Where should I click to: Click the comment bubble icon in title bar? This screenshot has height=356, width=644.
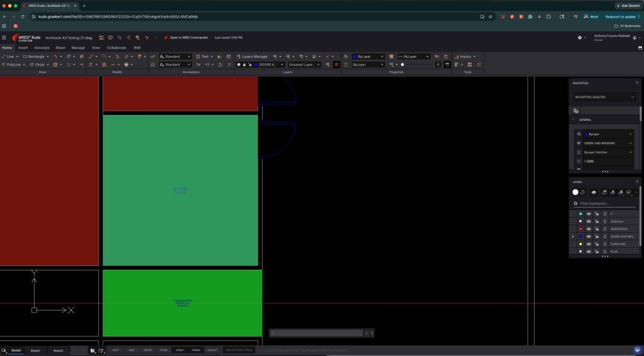point(111,37)
